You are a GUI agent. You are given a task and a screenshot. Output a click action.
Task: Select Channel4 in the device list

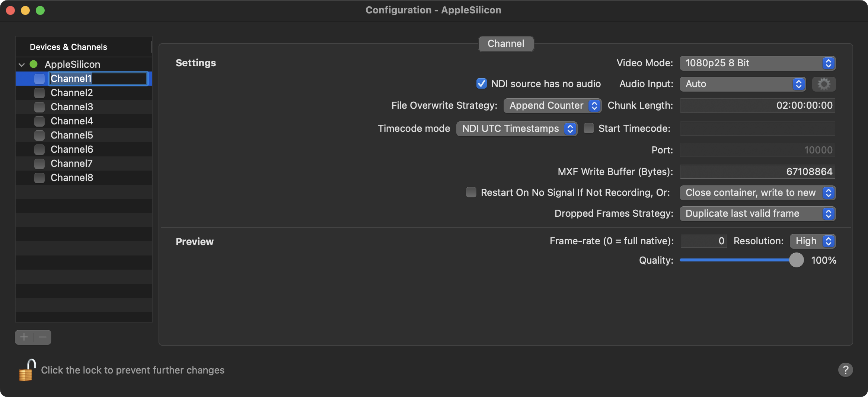point(84,121)
